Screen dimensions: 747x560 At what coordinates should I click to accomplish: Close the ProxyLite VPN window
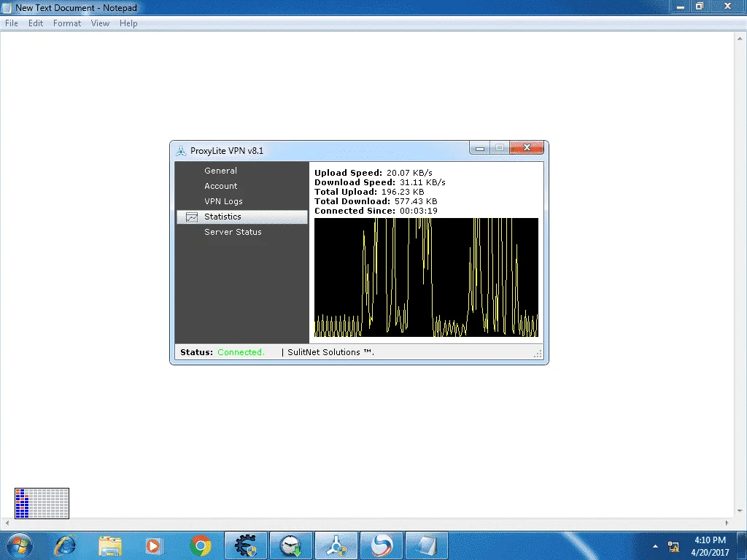[x=527, y=147]
